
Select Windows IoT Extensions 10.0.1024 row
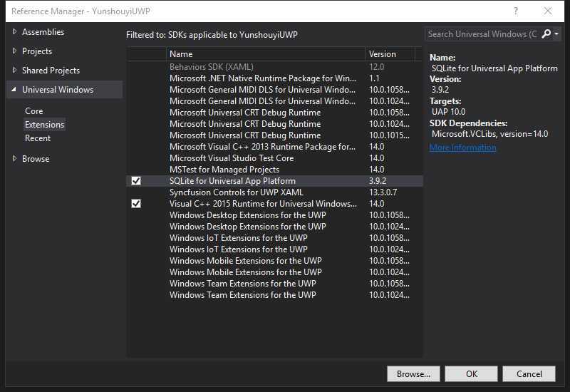coord(275,249)
